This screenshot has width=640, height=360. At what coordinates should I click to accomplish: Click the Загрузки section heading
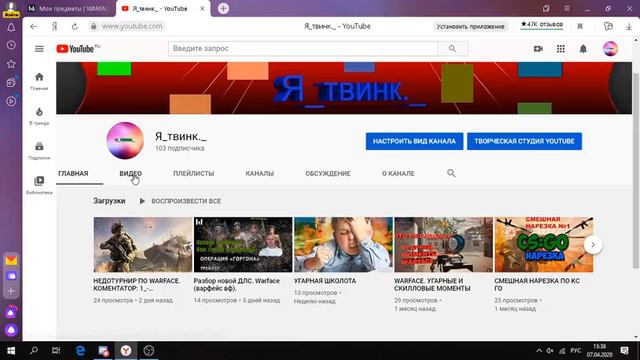point(109,201)
